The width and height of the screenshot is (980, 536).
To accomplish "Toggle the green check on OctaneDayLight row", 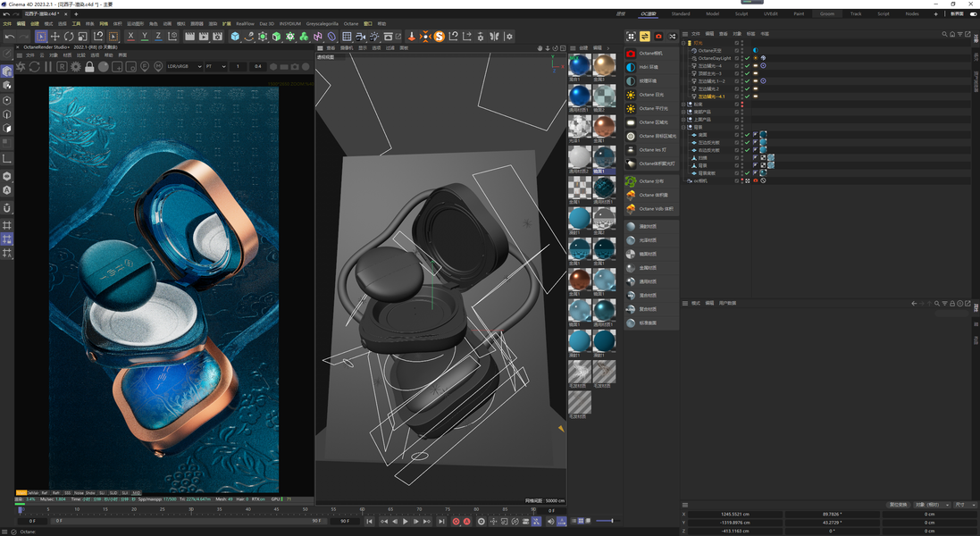I will [x=747, y=58].
